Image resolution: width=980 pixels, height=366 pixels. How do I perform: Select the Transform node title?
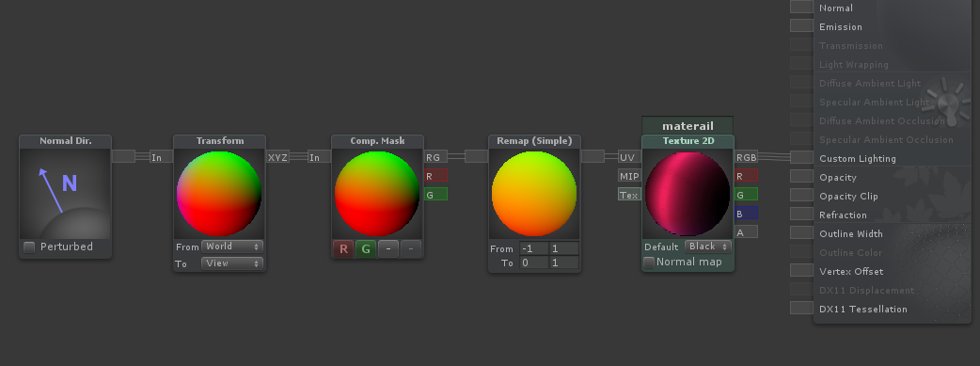(219, 141)
